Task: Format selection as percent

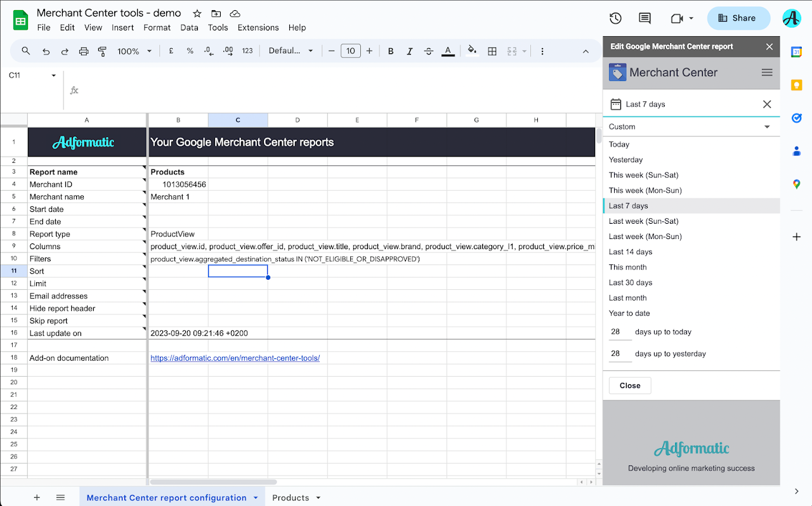Action: pyautogui.click(x=190, y=51)
